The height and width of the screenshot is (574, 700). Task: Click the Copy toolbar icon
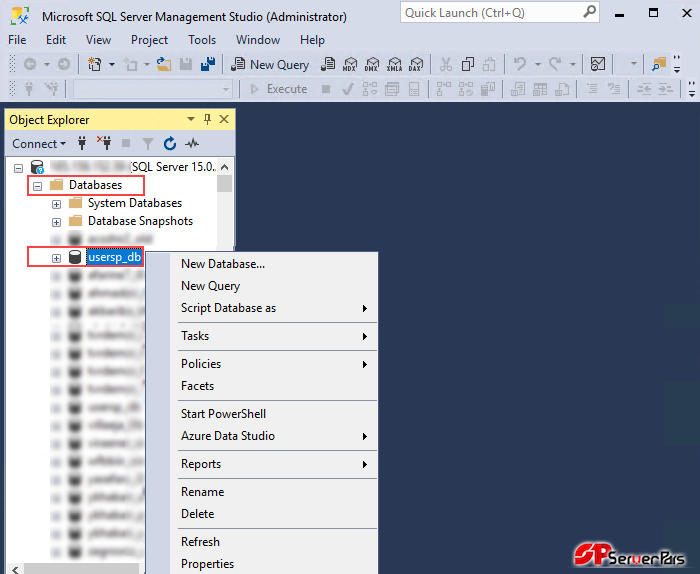tap(467, 65)
